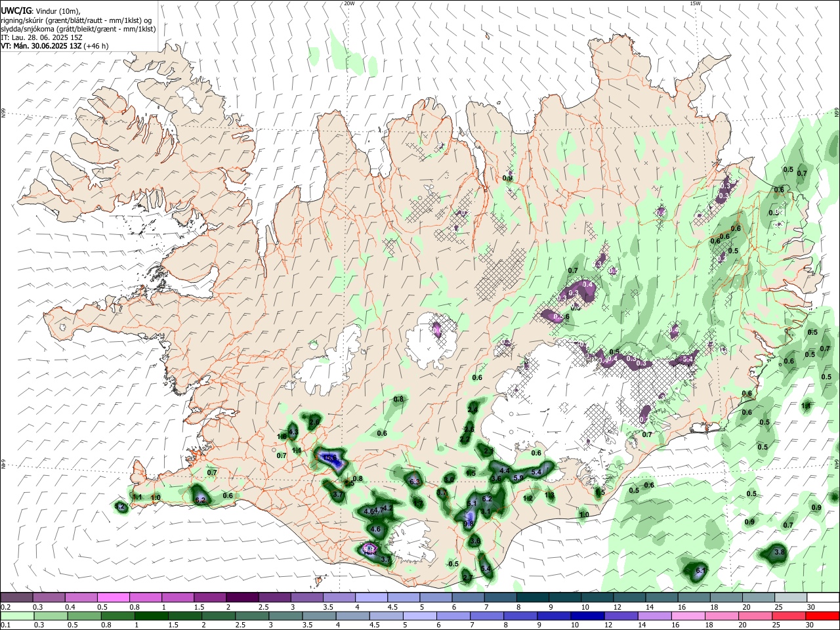Screen dimensions: 840x630
Task: Click the '5.9' rain value on the map
Action: (518, 478)
